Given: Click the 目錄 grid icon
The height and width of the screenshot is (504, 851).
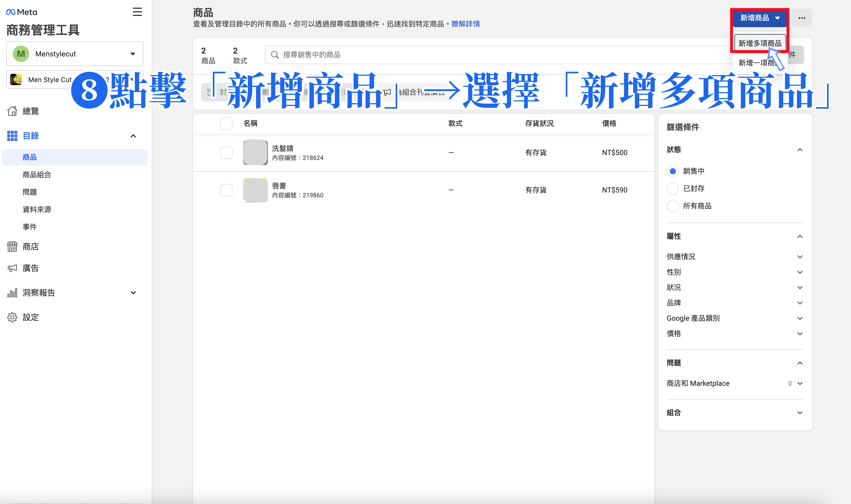Looking at the screenshot, I should pos(12,136).
